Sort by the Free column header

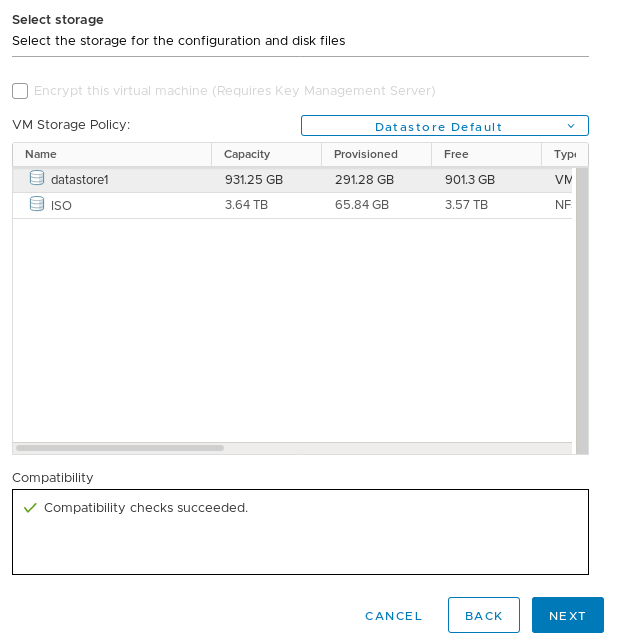click(456, 154)
